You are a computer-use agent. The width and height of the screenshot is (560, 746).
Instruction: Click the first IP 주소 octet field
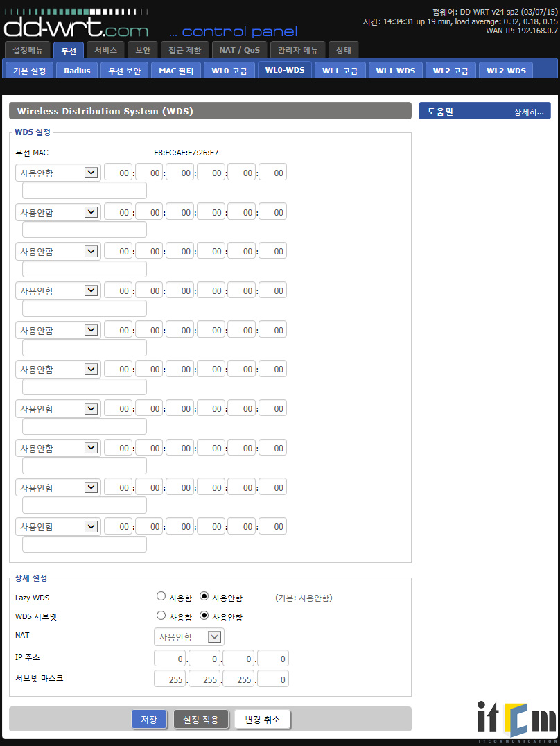pyautogui.click(x=170, y=659)
